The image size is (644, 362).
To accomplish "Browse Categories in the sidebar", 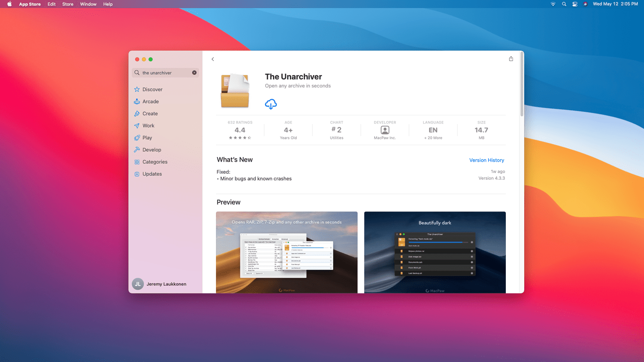I will point(155,162).
